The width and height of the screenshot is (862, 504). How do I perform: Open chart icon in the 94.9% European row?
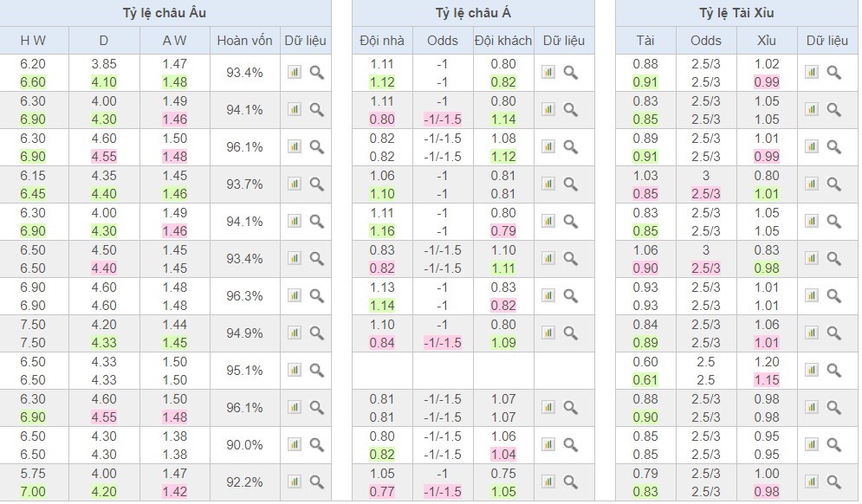[295, 333]
